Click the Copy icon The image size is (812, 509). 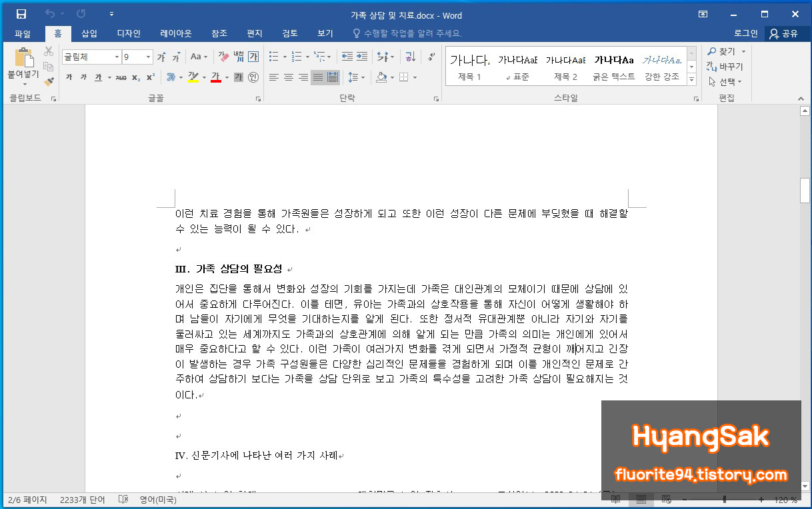click(49, 67)
